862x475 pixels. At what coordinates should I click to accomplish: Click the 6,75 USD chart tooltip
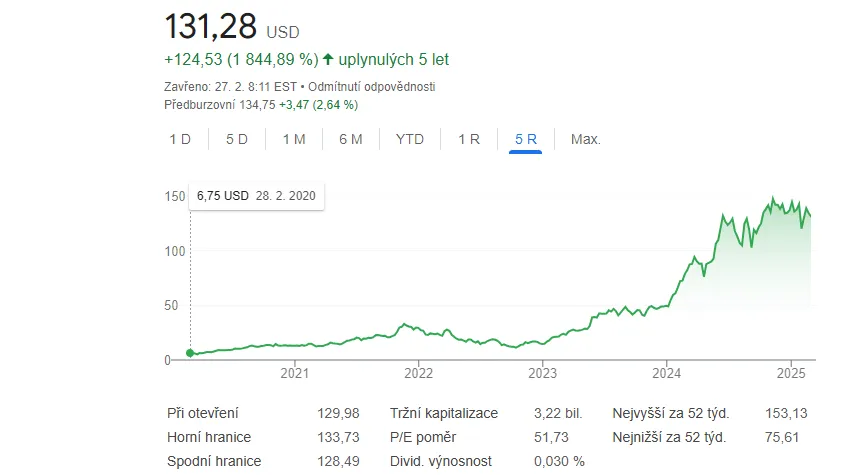(x=256, y=196)
